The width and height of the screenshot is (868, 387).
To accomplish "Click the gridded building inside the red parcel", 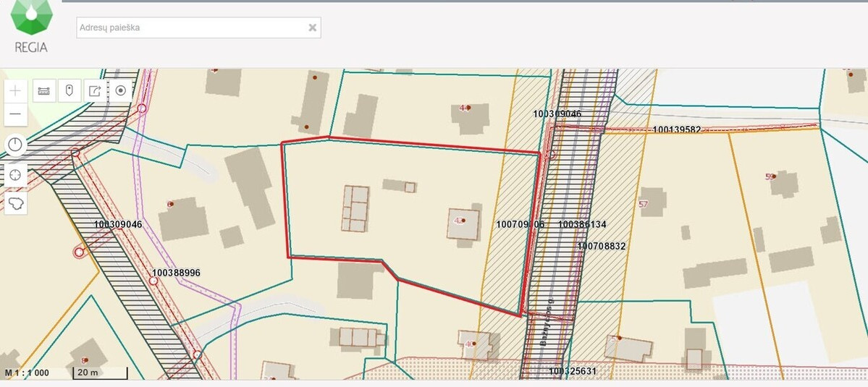I will point(355,208).
